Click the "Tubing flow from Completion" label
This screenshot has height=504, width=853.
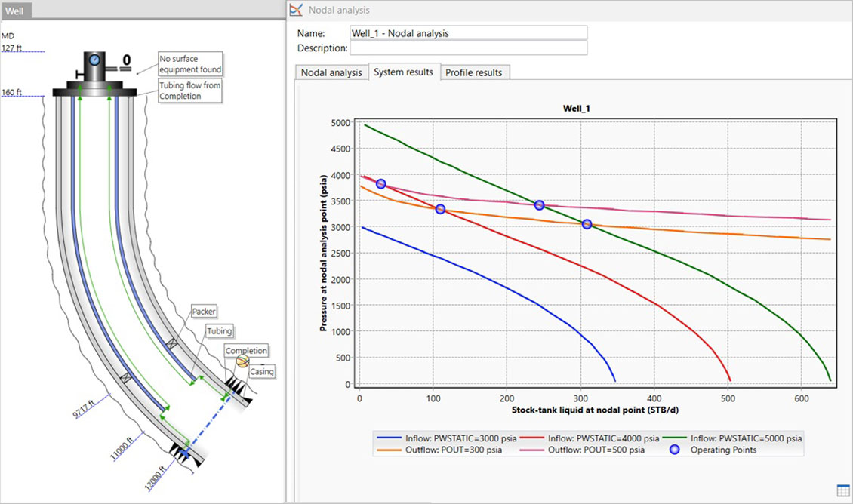(189, 91)
